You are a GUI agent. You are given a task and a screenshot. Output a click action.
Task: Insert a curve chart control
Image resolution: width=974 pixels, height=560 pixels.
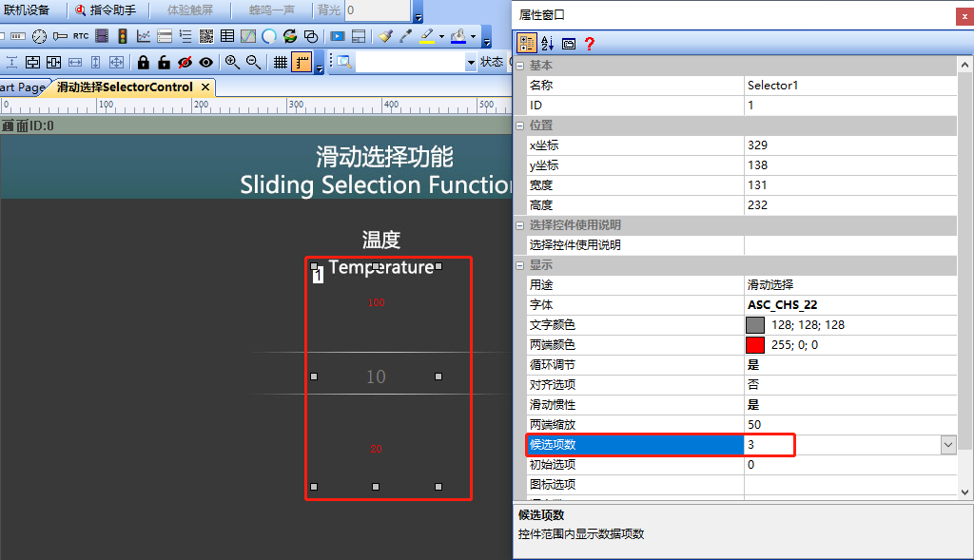pos(144,36)
